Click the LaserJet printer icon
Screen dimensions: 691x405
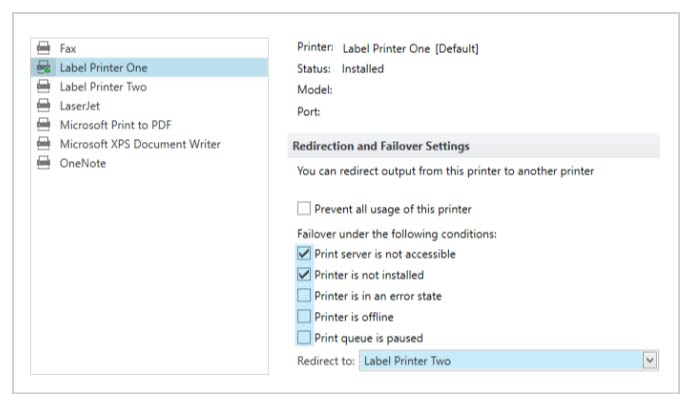[x=43, y=105]
